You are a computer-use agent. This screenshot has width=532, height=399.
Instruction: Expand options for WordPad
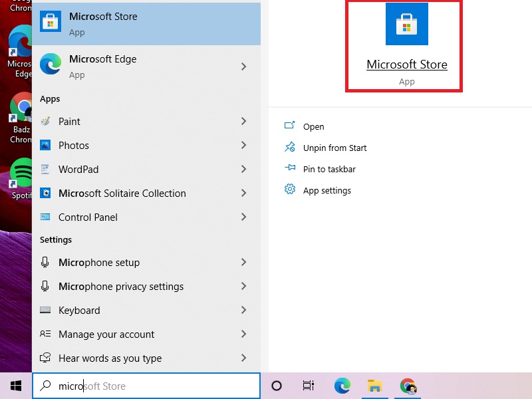click(x=243, y=169)
